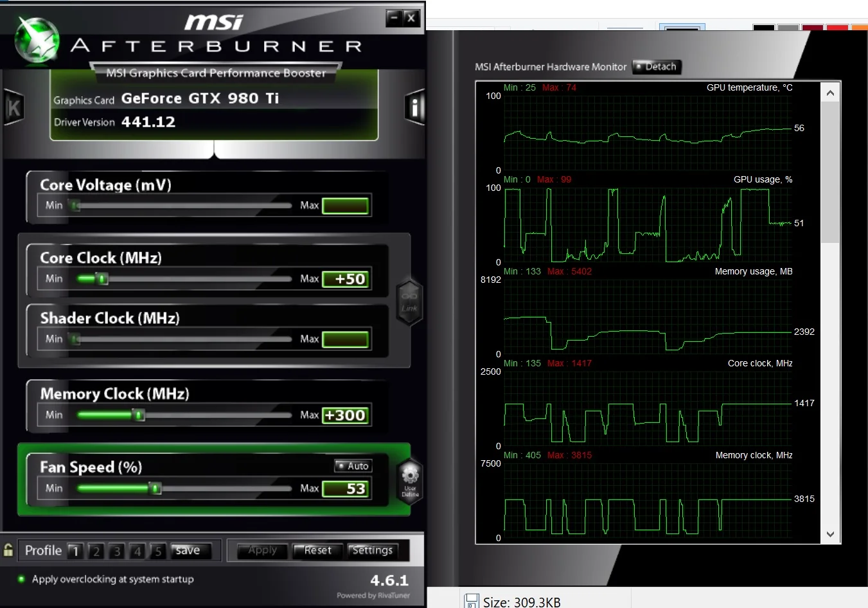The width and height of the screenshot is (868, 608).
Task: Select profile slot 3
Action: [117, 551]
